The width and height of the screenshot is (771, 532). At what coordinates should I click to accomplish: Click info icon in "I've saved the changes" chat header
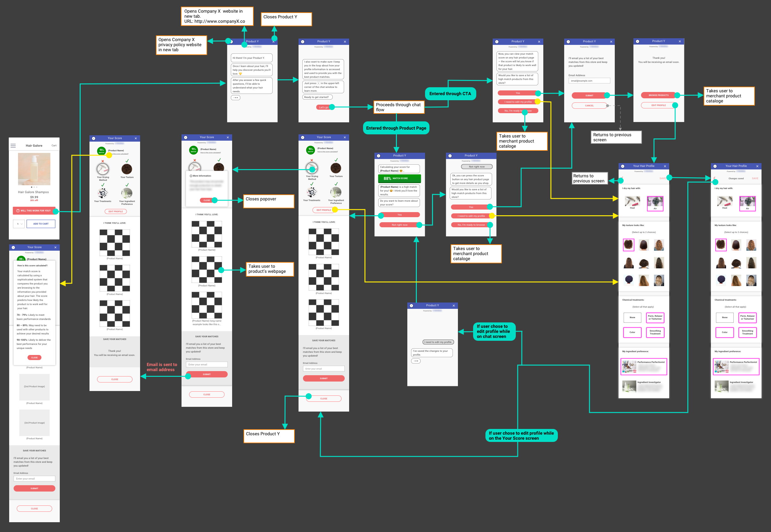coord(411,306)
